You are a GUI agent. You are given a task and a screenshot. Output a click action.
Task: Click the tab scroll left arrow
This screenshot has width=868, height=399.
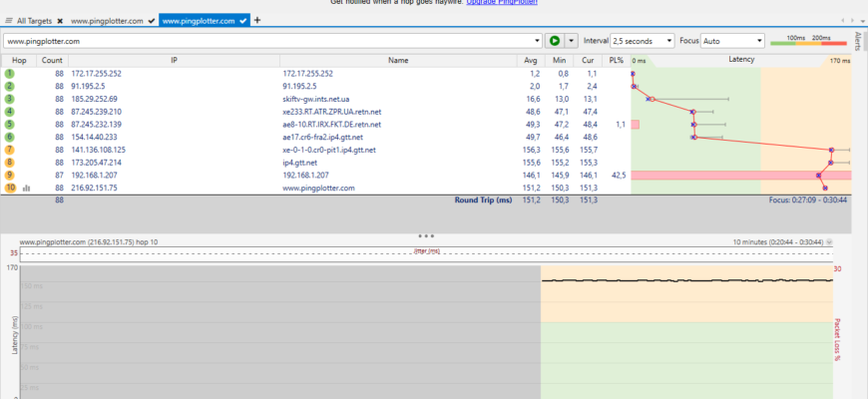tap(843, 21)
